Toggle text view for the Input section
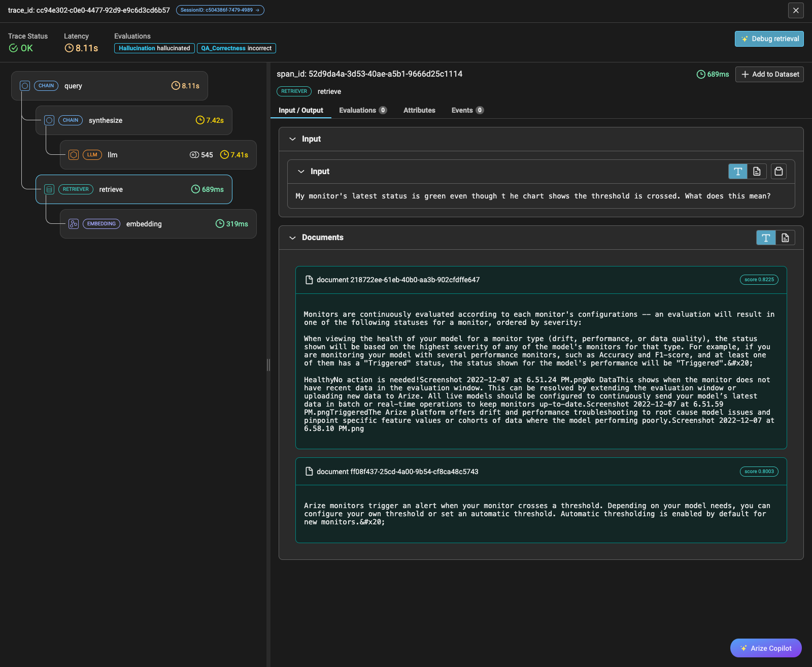812x667 pixels. pos(737,172)
